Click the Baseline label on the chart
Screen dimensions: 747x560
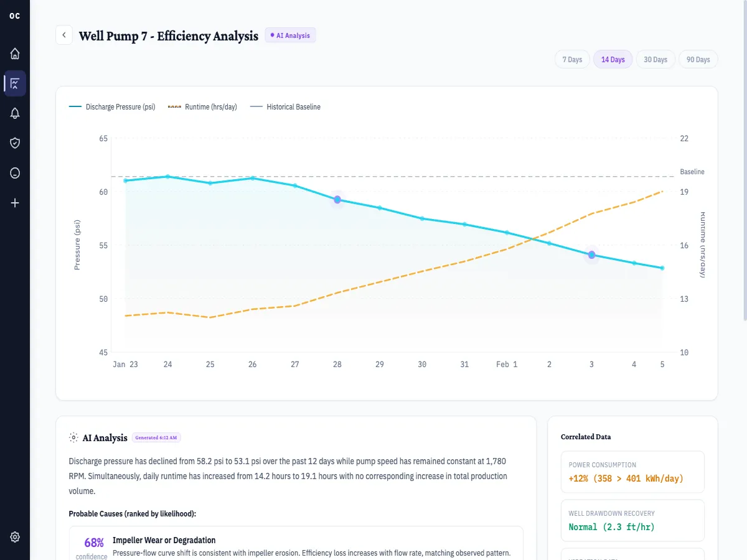pyautogui.click(x=692, y=172)
